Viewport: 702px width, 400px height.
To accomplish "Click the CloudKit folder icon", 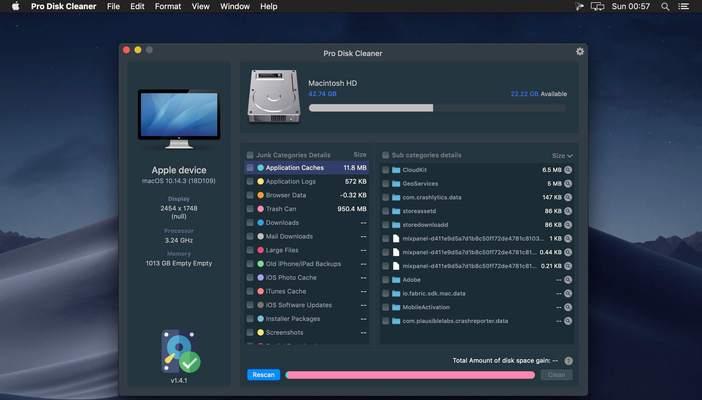I will [396, 170].
